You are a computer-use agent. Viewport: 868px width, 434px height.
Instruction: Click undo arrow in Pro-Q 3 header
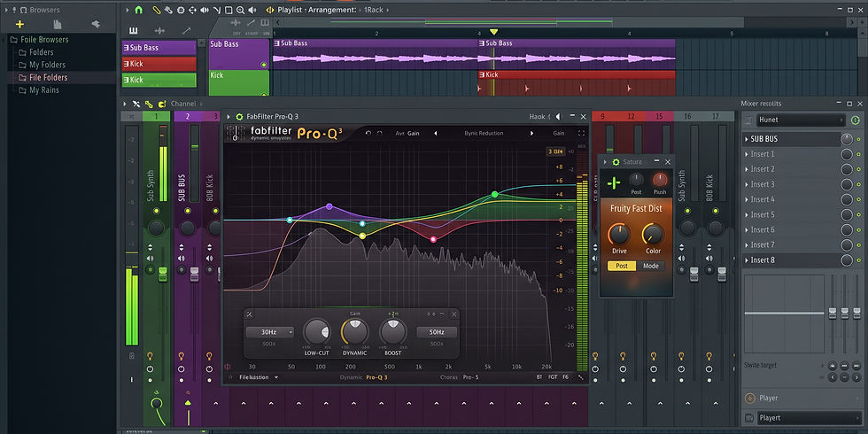point(368,133)
